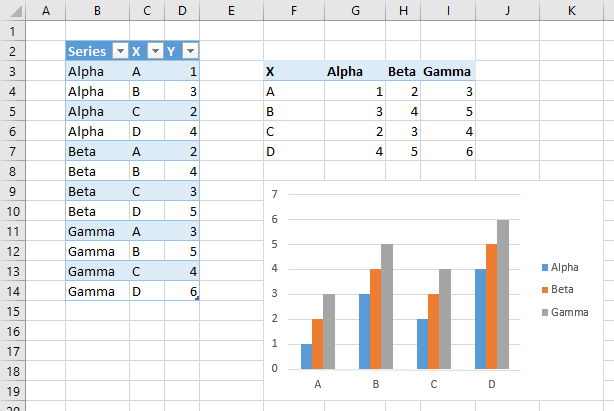
Task: Click cell F4 containing A
Action: 294,91
